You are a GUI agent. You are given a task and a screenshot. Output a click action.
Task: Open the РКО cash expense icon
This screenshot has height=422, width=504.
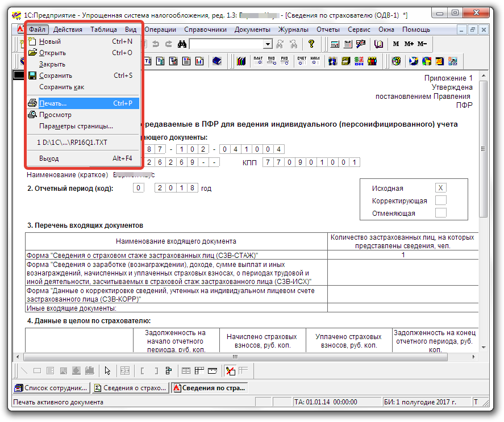[285, 61]
